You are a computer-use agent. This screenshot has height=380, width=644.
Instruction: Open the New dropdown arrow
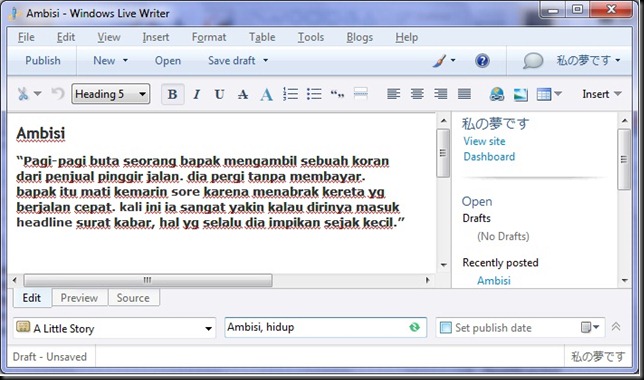click(125, 60)
